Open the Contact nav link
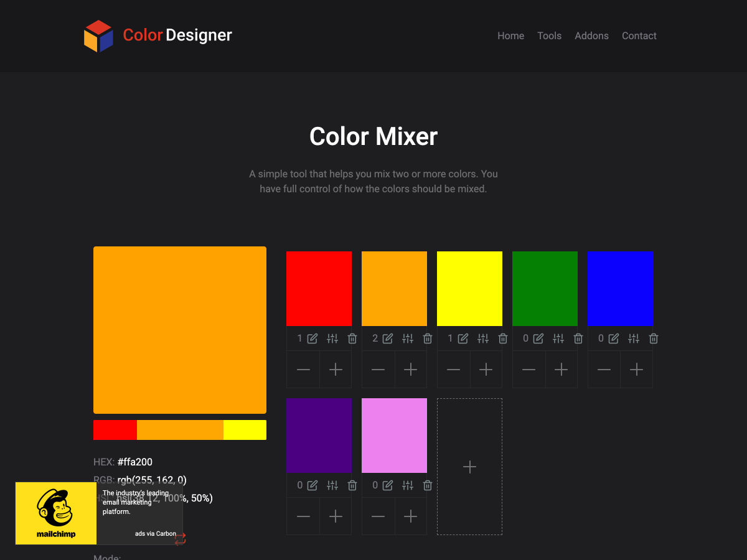 639,36
